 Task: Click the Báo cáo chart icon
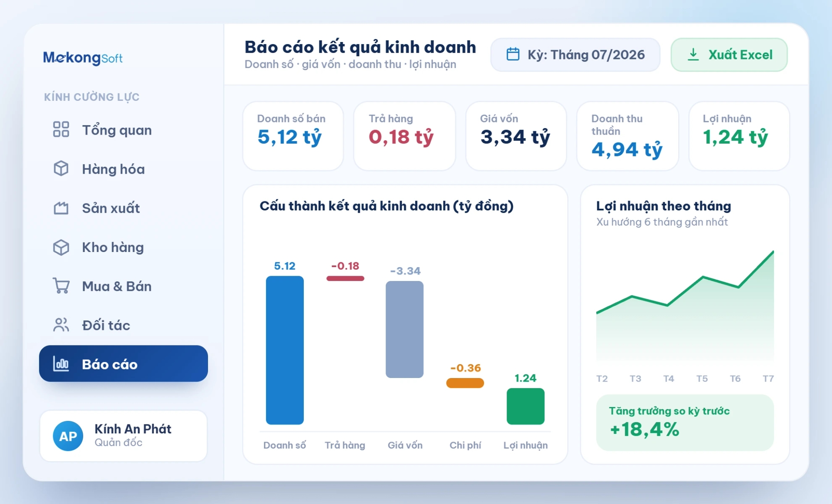[61, 364]
